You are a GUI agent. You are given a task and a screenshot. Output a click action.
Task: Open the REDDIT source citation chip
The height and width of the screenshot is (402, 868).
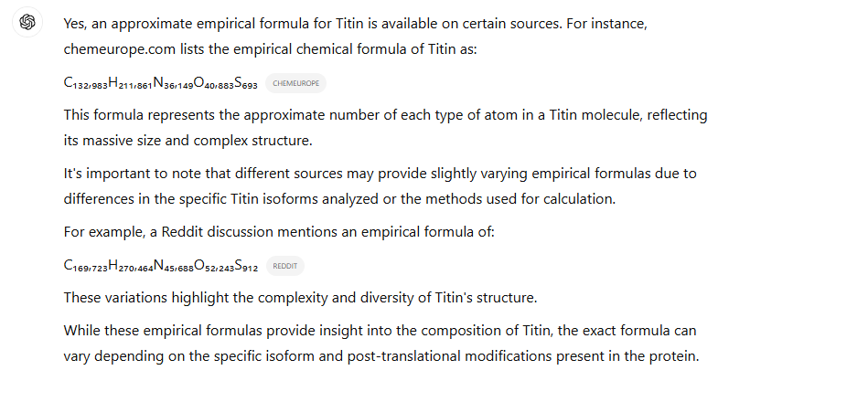point(284,267)
